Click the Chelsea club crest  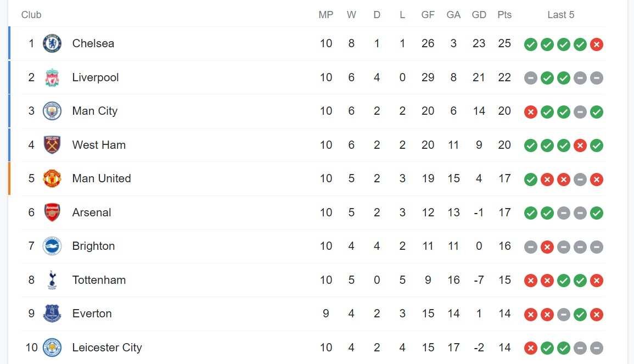pos(52,43)
